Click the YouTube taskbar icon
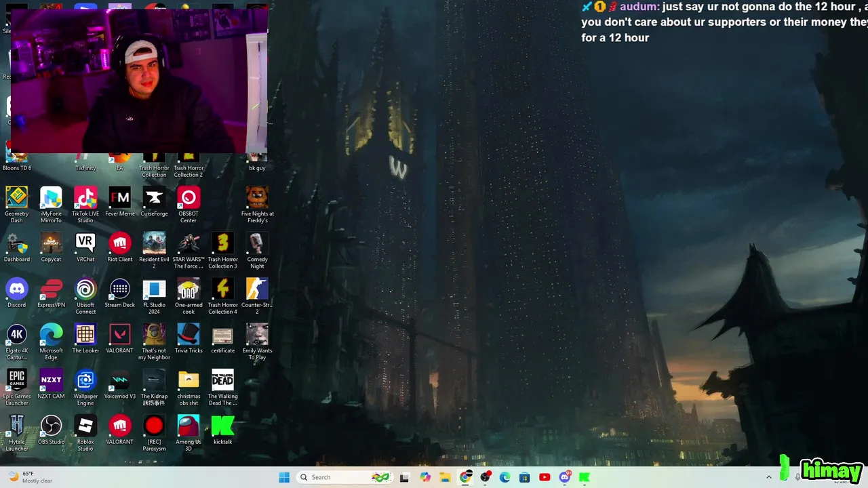Image resolution: width=868 pixels, height=488 pixels. pos(545,477)
